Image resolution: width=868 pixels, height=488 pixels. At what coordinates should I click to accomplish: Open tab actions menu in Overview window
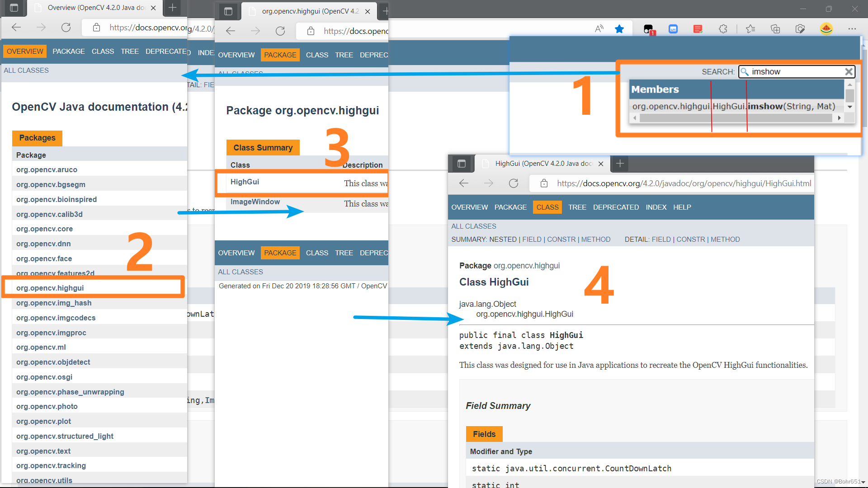(14, 8)
